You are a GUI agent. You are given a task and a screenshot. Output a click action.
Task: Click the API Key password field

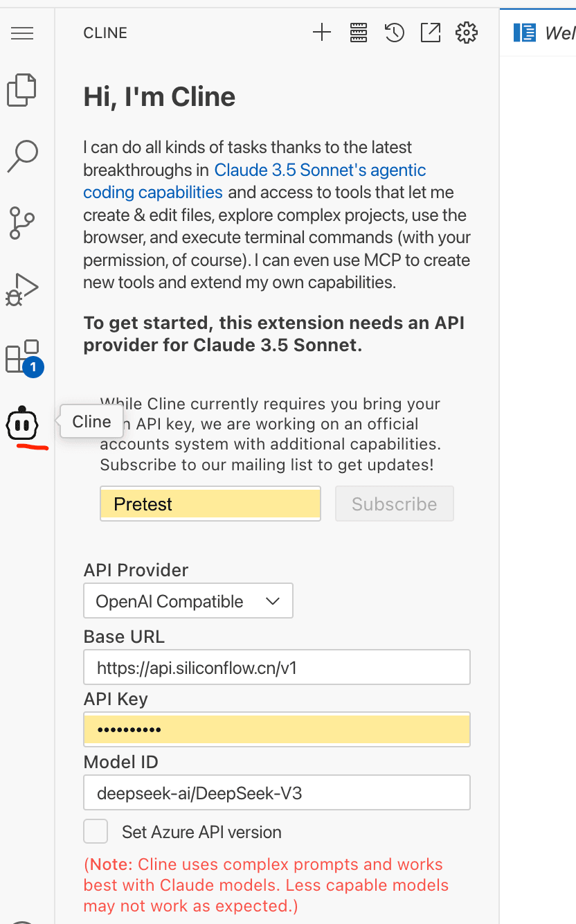(x=277, y=729)
